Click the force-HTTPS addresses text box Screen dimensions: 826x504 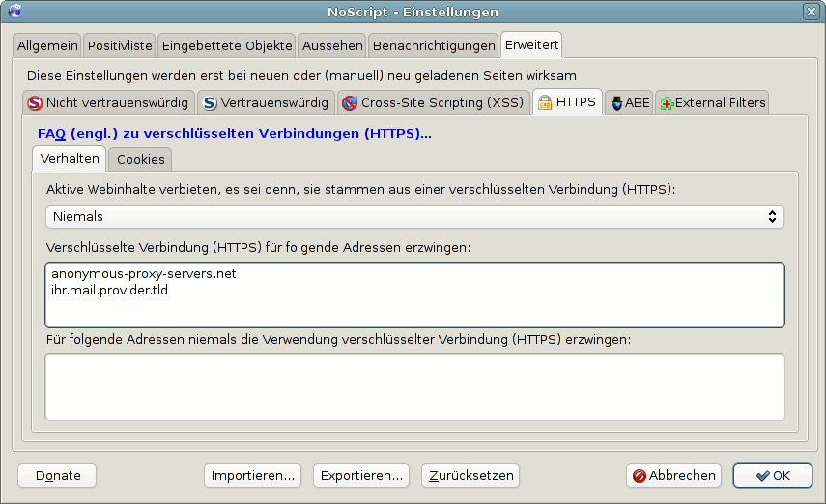415,294
